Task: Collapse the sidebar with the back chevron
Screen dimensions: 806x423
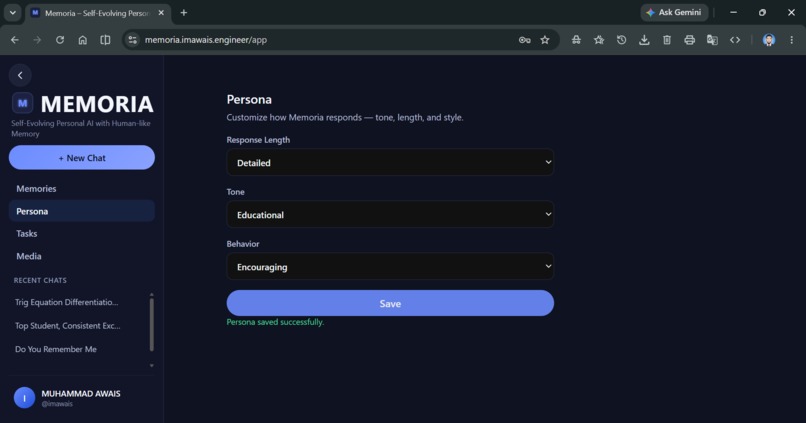Action: tap(20, 76)
